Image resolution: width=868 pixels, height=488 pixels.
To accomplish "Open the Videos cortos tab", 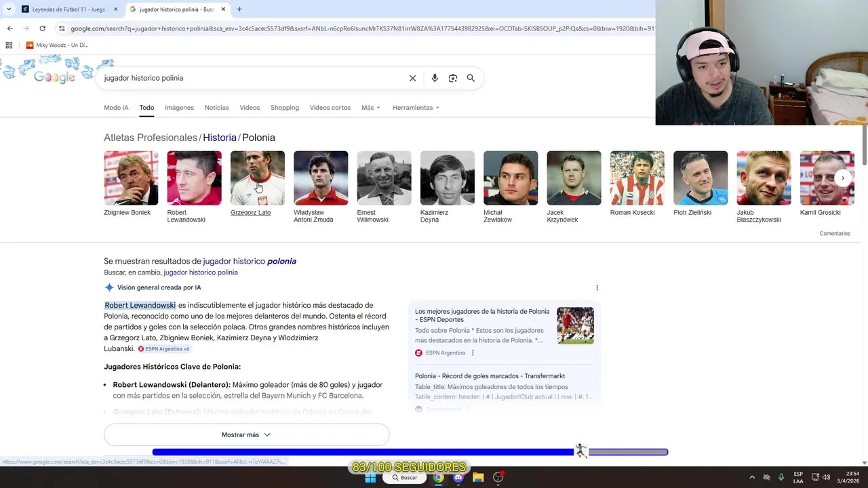I will (330, 108).
